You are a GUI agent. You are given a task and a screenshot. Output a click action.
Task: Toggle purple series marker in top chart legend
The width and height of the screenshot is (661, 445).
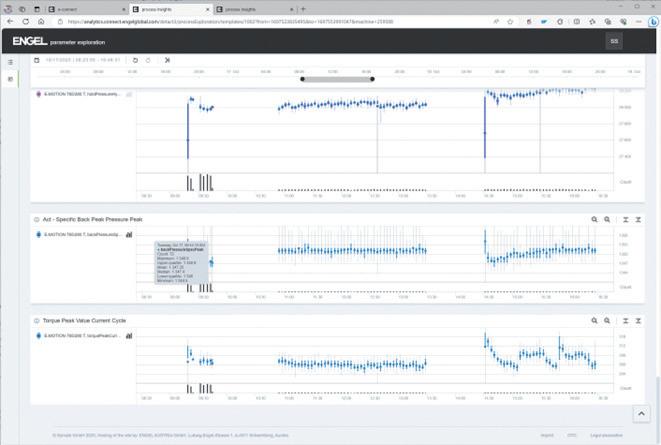(39, 94)
